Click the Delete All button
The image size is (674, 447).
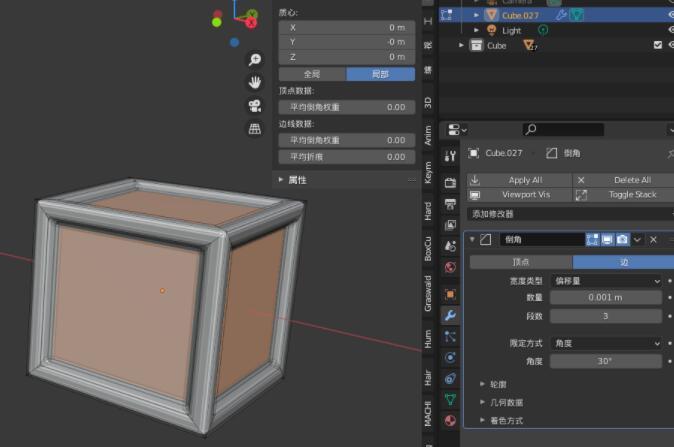tap(624, 180)
